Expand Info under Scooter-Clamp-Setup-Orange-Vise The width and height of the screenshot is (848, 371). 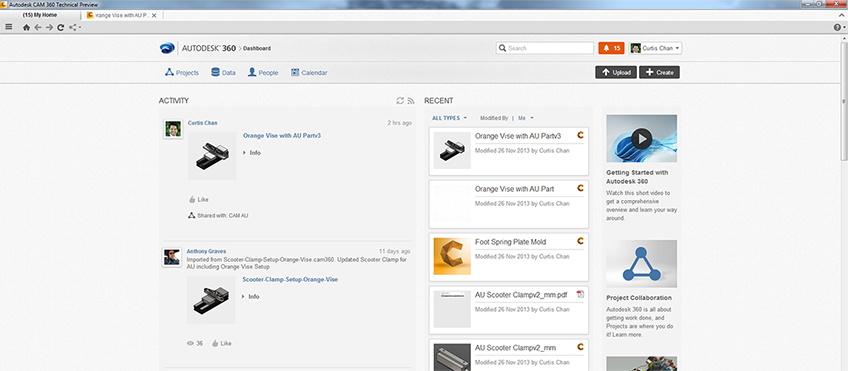[x=251, y=297]
